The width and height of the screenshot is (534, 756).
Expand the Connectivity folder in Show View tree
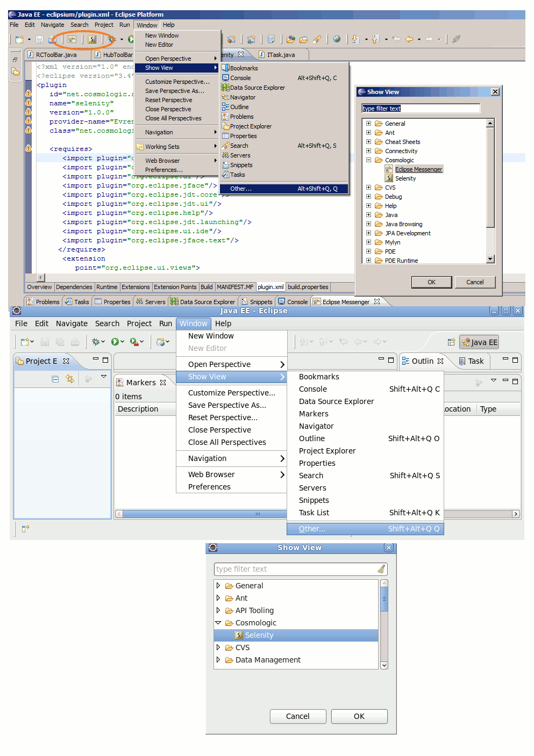(x=368, y=151)
